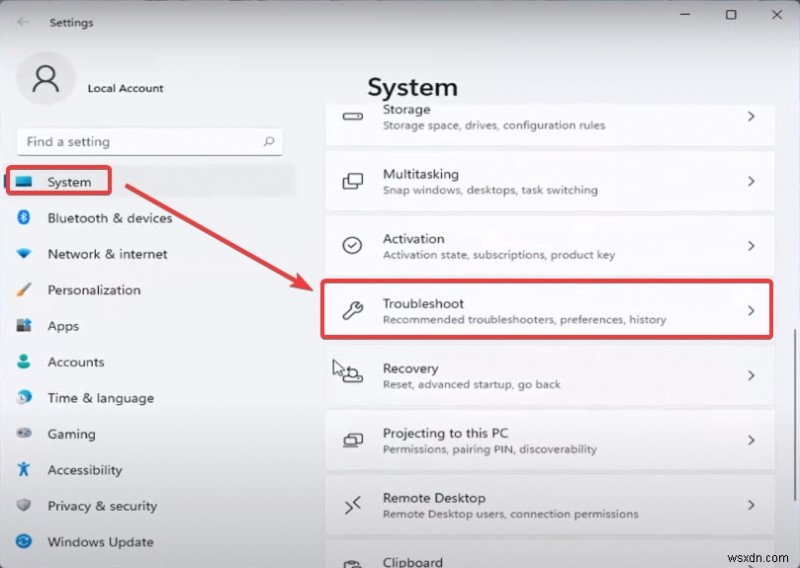
Task: Click the Storage drive icon
Action: coord(352,117)
